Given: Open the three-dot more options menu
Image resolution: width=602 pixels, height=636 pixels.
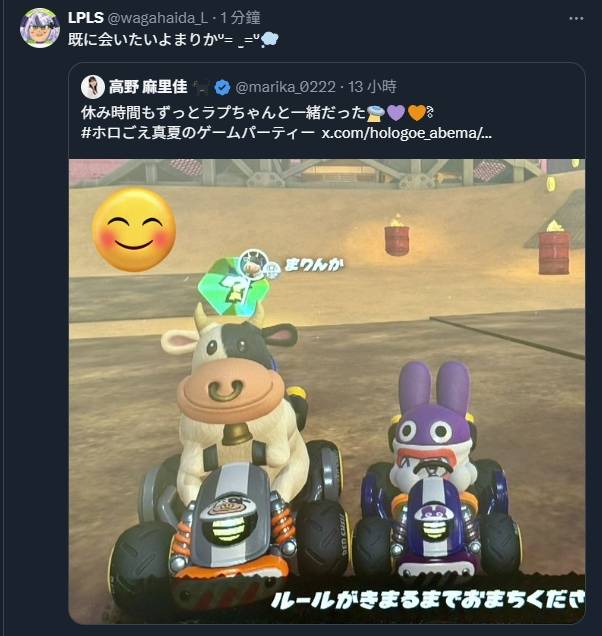Looking at the screenshot, I should (x=576, y=19).
